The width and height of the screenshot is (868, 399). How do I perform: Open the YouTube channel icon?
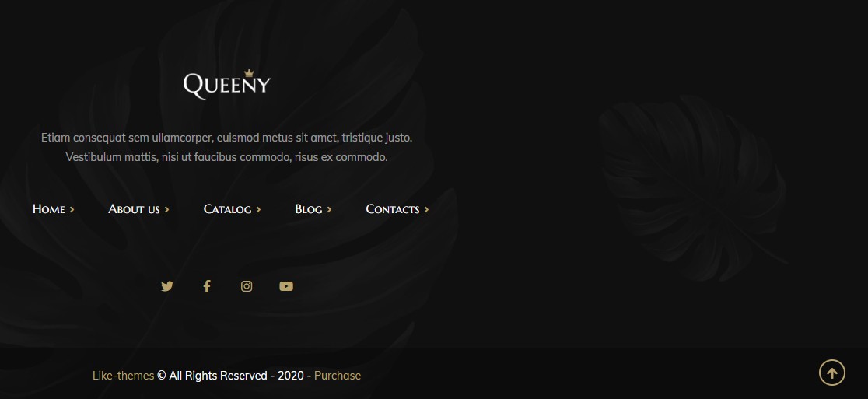[x=286, y=286]
